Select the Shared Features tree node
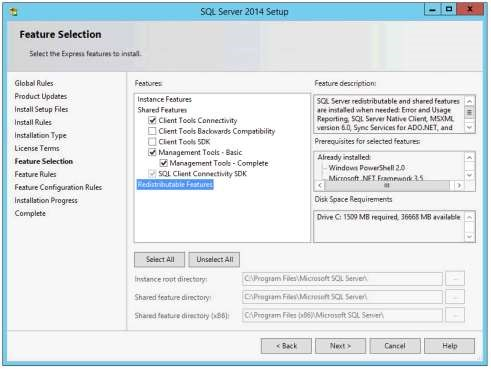This screenshot has width=491, height=369. pos(162,110)
